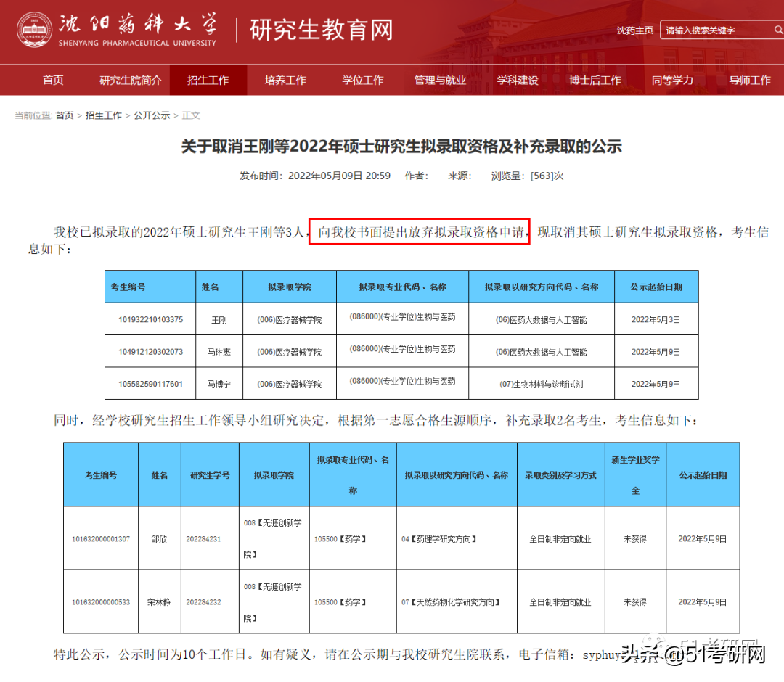The width and height of the screenshot is (784, 682).
Task: Open the 导师工作 nav entry
Action: pos(750,80)
